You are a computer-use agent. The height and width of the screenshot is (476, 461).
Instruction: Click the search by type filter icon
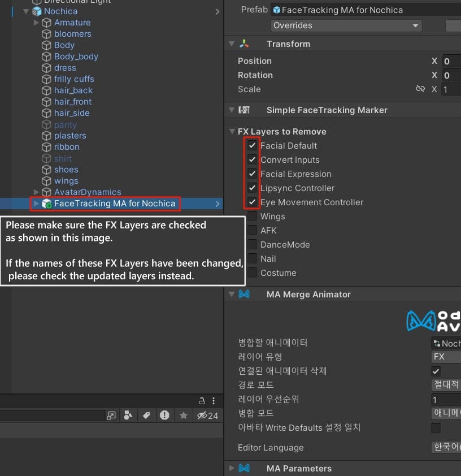pos(128,416)
